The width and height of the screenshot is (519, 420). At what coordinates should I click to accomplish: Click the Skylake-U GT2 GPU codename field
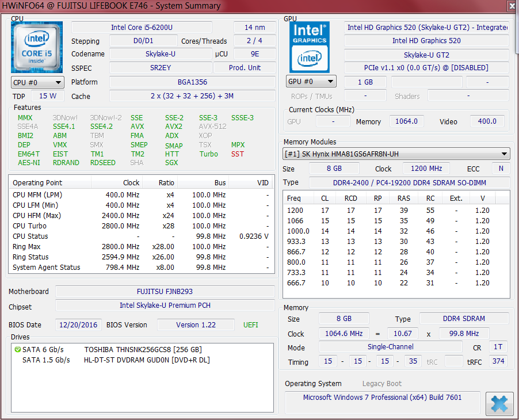pos(426,55)
